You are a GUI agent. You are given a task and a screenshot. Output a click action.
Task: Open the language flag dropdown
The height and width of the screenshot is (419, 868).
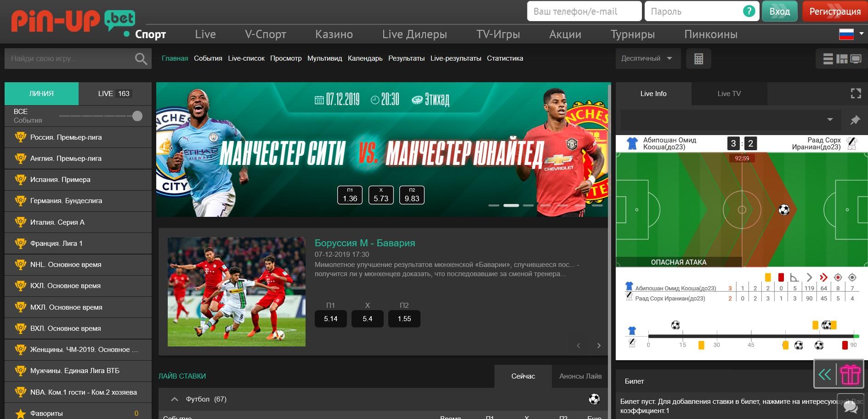[x=851, y=34]
